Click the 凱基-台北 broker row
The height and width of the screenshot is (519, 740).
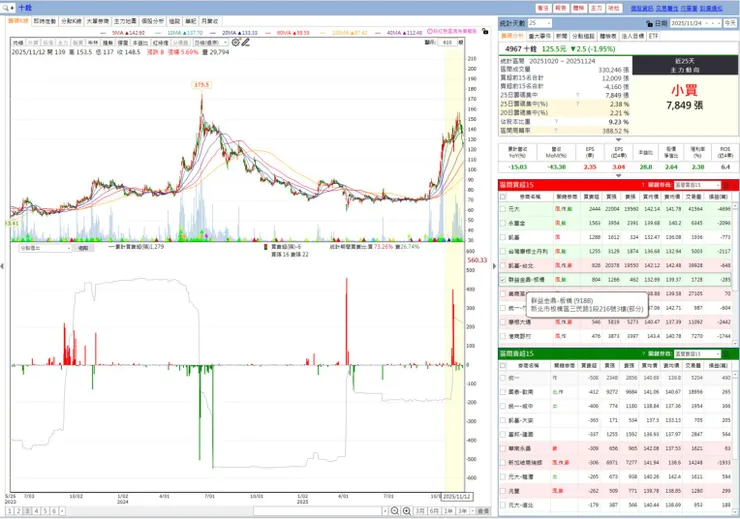coord(615,266)
